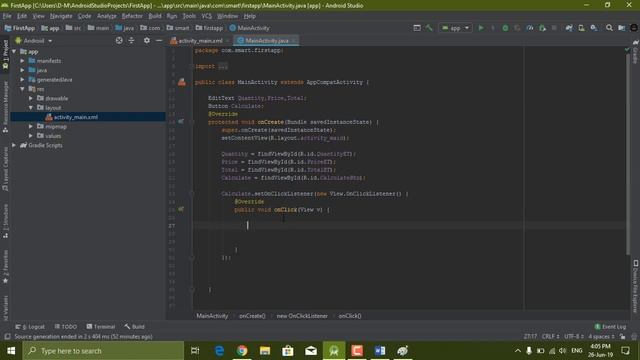
Task: Open File Explorer from the taskbar
Action: click(x=265, y=351)
